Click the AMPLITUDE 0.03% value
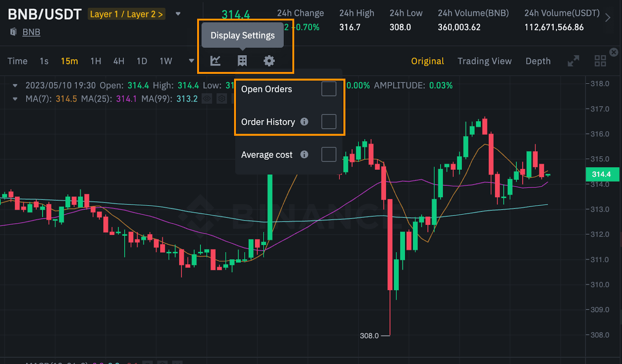 click(x=441, y=85)
